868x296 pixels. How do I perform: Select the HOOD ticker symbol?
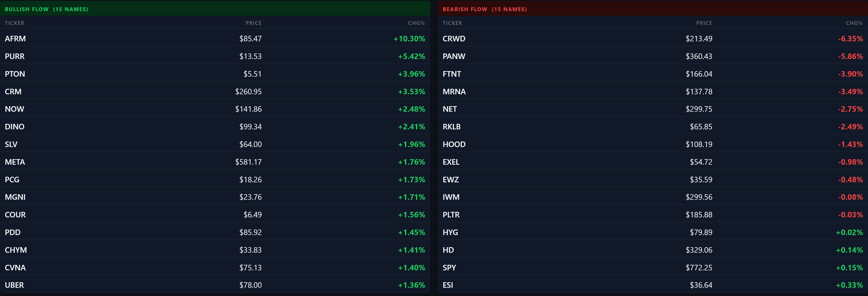[454, 144]
